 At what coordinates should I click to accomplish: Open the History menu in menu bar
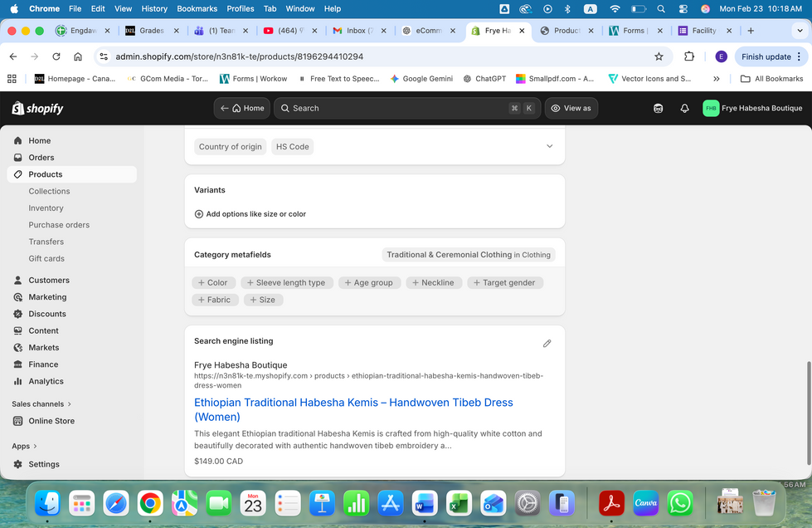[154, 9]
